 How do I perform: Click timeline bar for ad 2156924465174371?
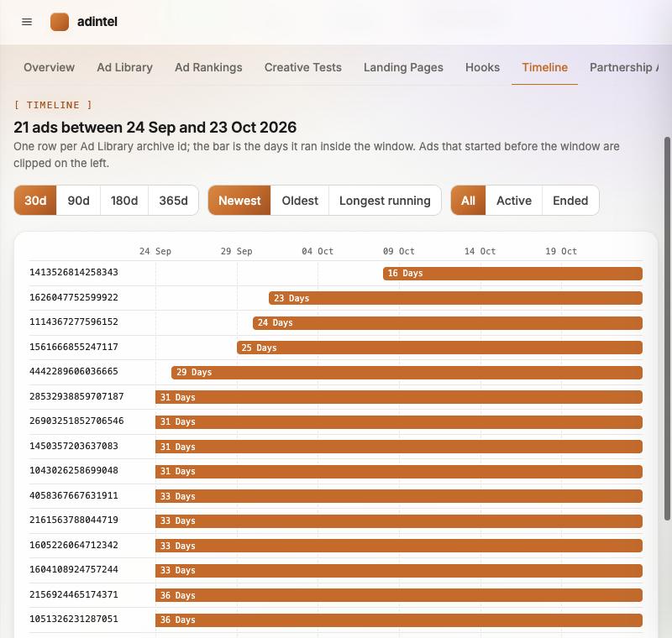[398, 595]
